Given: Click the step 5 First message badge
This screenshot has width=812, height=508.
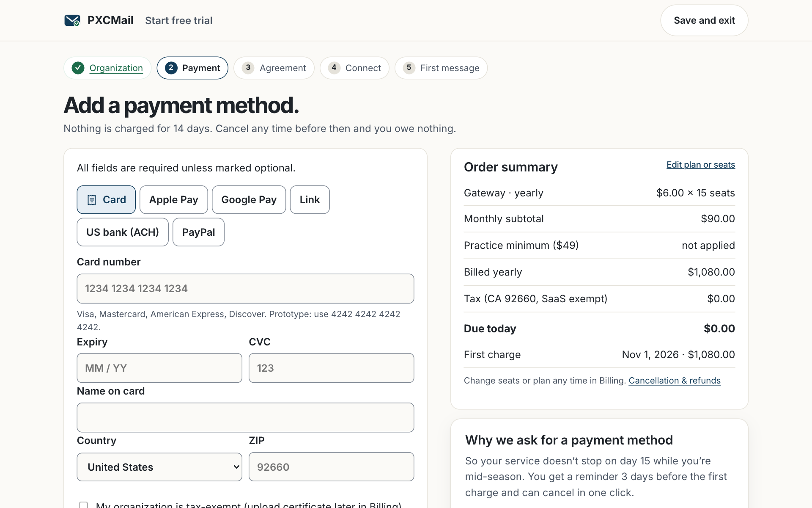Looking at the screenshot, I should (409, 68).
